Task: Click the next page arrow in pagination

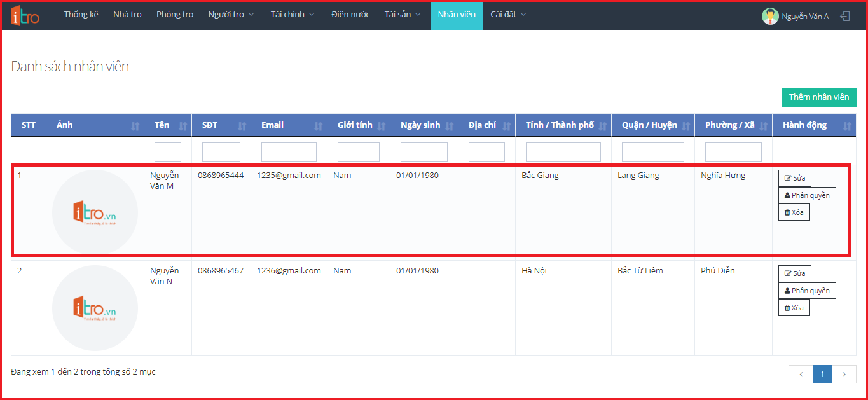Action: [844, 375]
